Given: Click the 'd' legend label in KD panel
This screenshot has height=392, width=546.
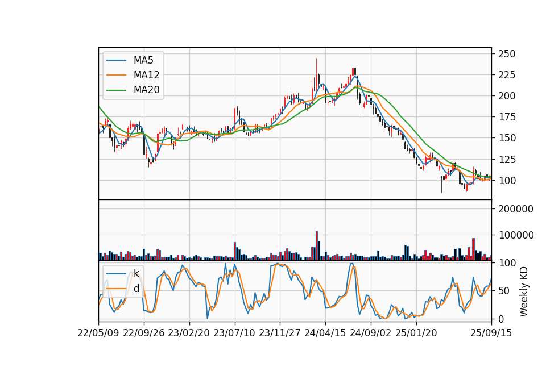Looking at the screenshot, I should click(136, 289).
